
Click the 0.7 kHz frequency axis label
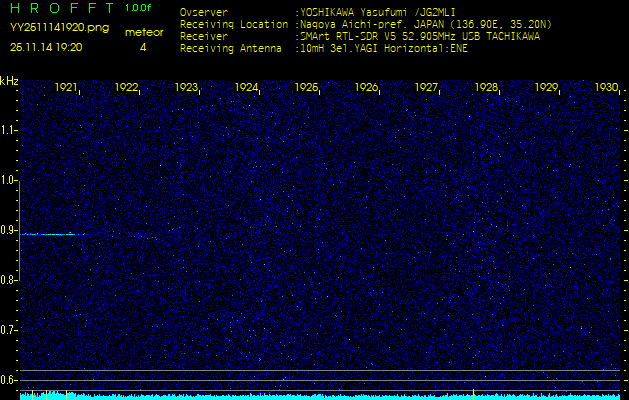coord(9,330)
